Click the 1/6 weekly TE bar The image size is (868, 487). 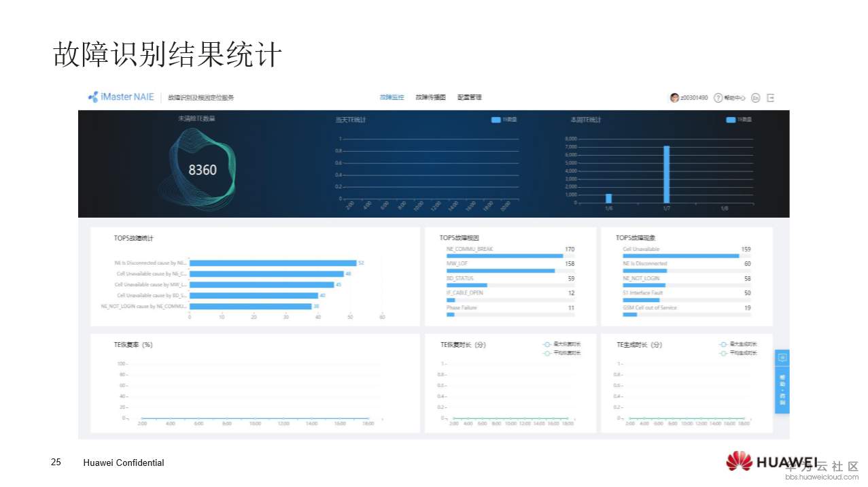click(609, 198)
